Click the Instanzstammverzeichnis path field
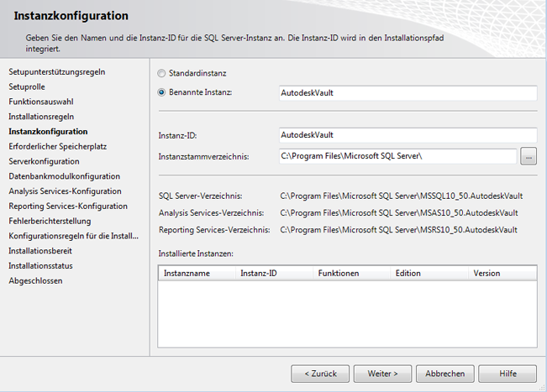Screen dimensions: 547x392 coord(397,156)
